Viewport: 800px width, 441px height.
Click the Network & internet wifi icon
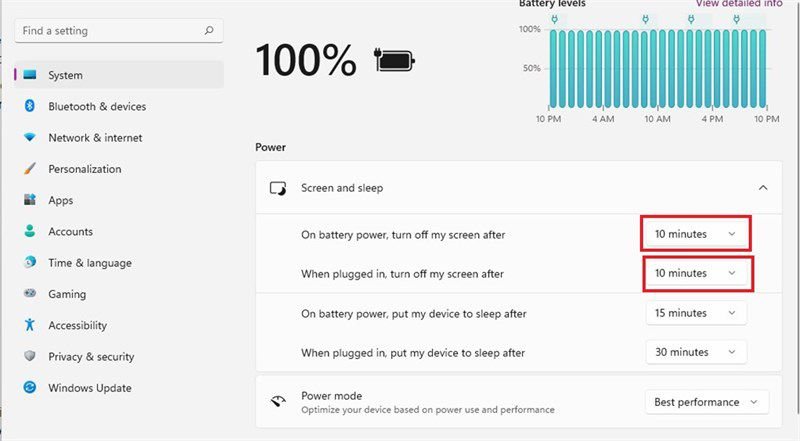tap(30, 138)
